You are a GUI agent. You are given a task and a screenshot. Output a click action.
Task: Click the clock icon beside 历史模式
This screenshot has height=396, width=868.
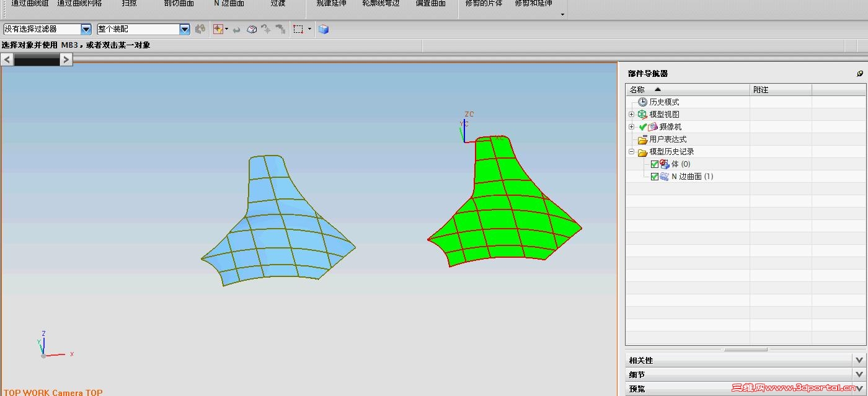[642, 102]
